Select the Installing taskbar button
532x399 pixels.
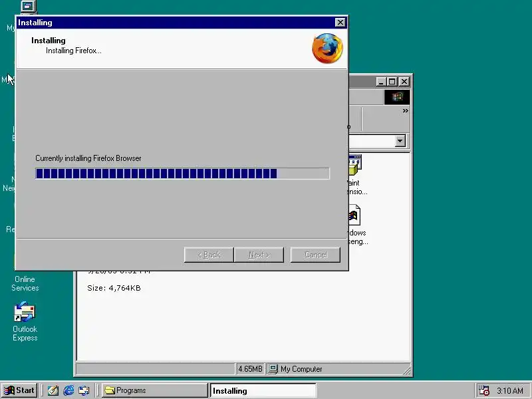click(x=263, y=390)
